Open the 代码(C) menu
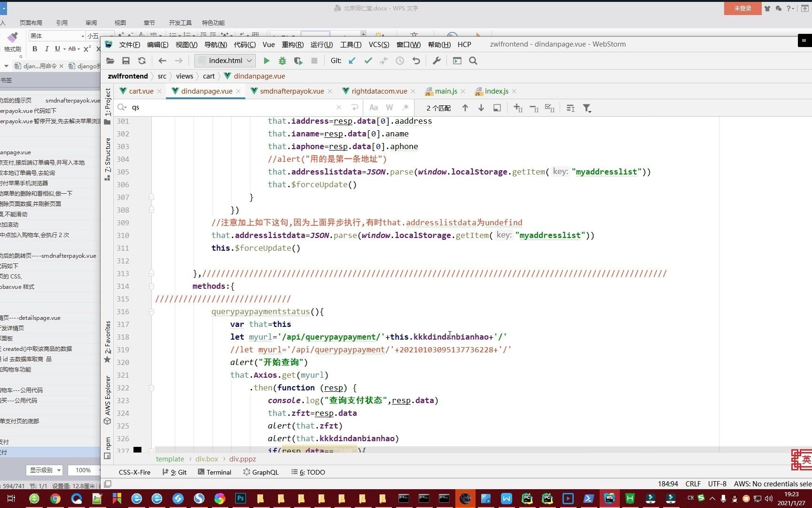Image resolution: width=812 pixels, height=508 pixels. click(x=245, y=44)
